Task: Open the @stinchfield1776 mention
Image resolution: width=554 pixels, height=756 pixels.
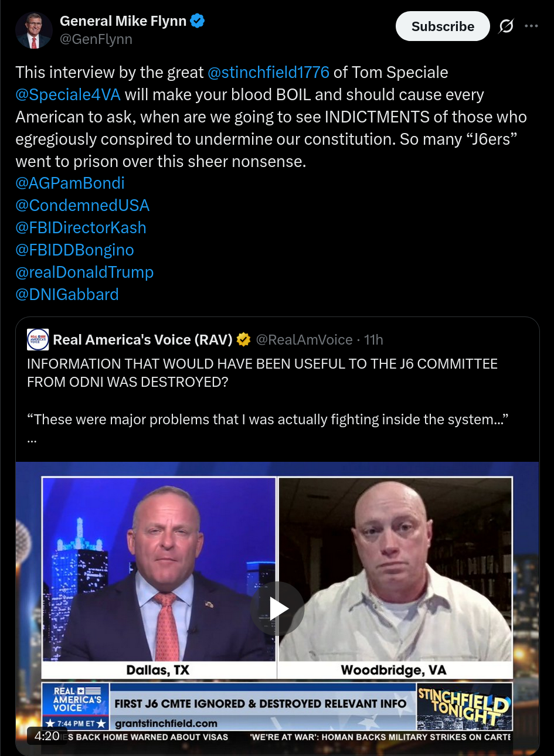Action: (268, 72)
